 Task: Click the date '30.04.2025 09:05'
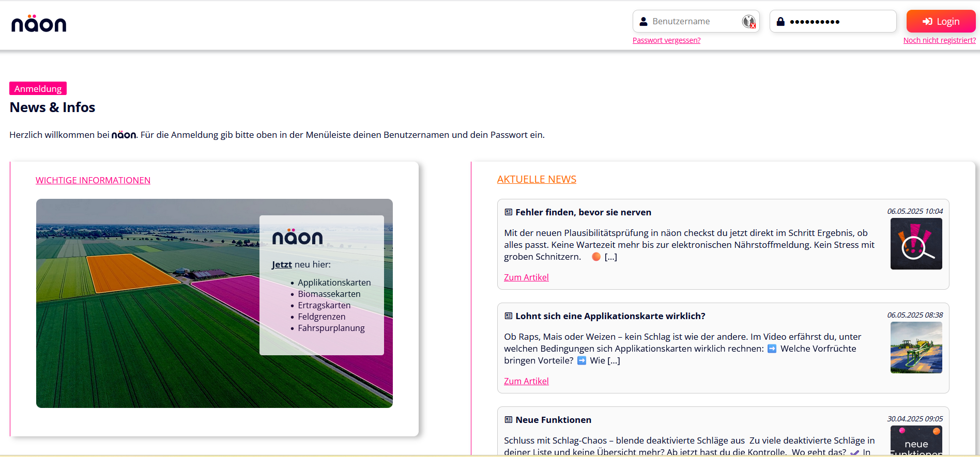click(x=915, y=419)
